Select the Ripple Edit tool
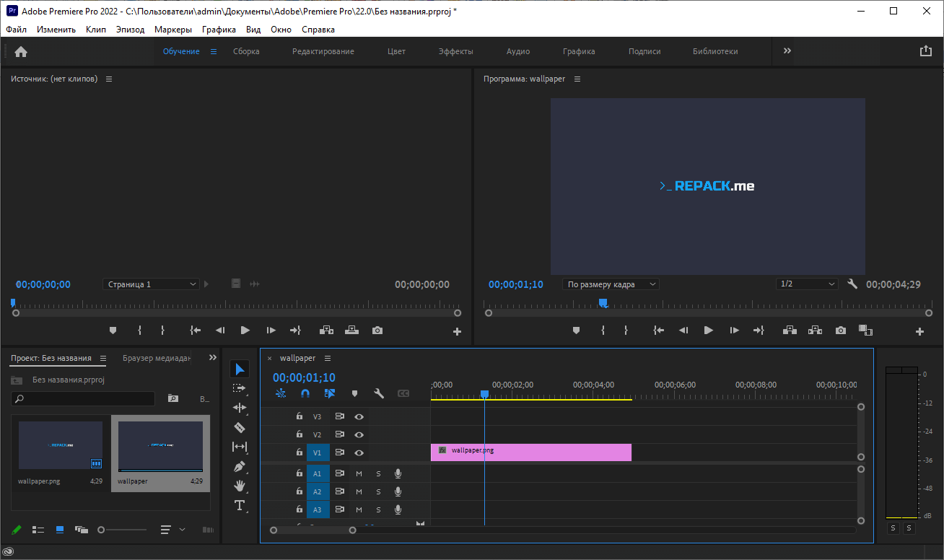Image resolution: width=944 pixels, height=560 pixels. pos(240,408)
